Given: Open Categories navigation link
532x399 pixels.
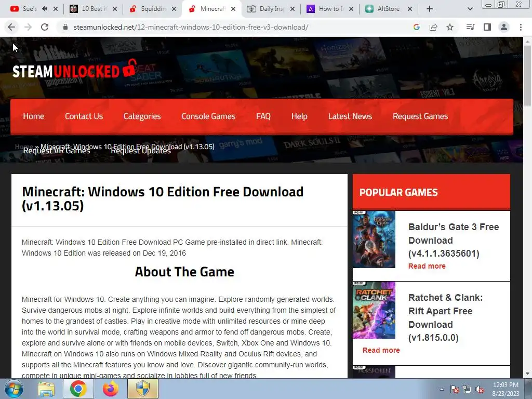Looking at the screenshot, I should click(142, 116).
